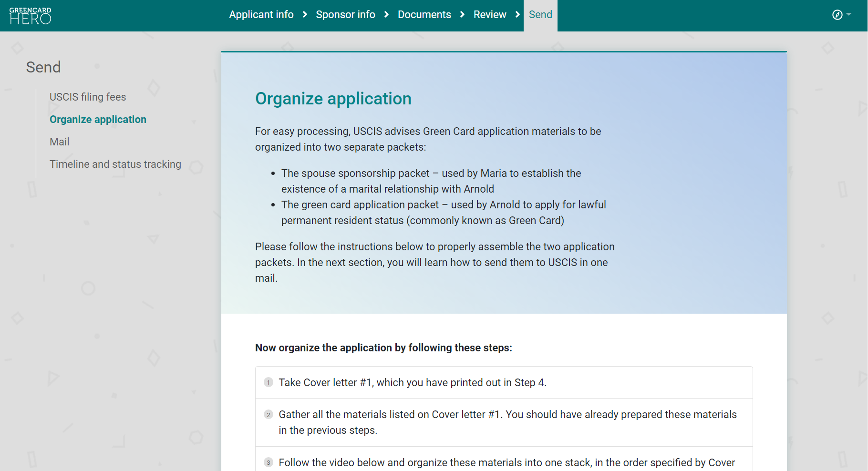Click the green card application packet bullet

click(x=444, y=213)
